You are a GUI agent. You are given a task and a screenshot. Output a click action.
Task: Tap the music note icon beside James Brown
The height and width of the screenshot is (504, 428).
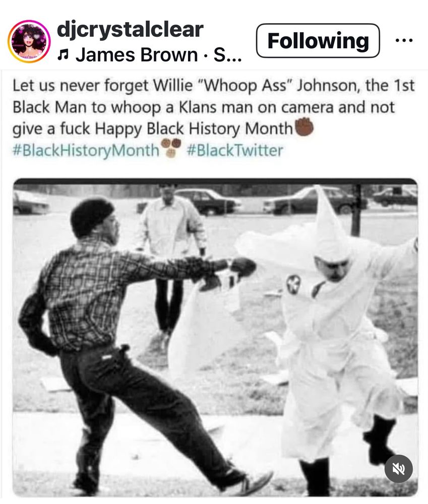(x=63, y=56)
